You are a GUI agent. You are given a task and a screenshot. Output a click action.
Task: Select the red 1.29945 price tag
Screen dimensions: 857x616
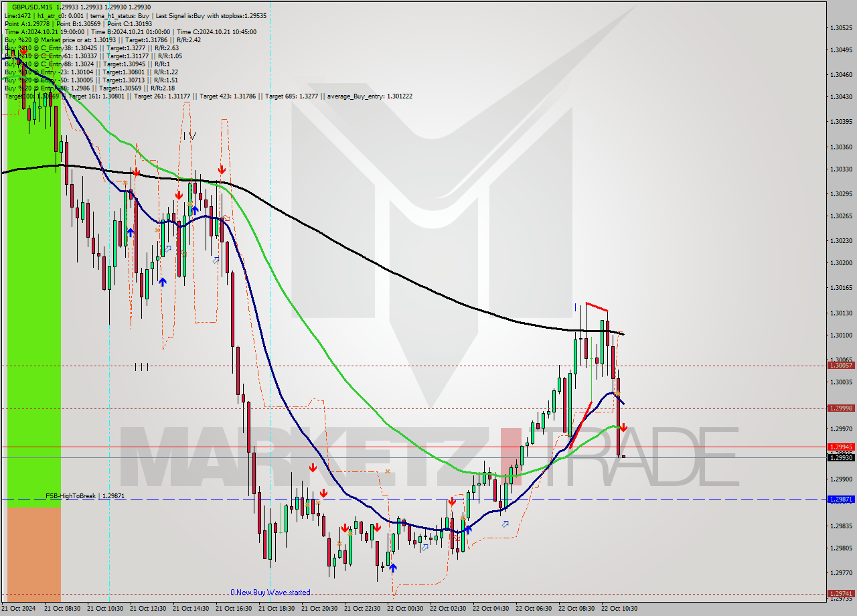tap(841, 447)
